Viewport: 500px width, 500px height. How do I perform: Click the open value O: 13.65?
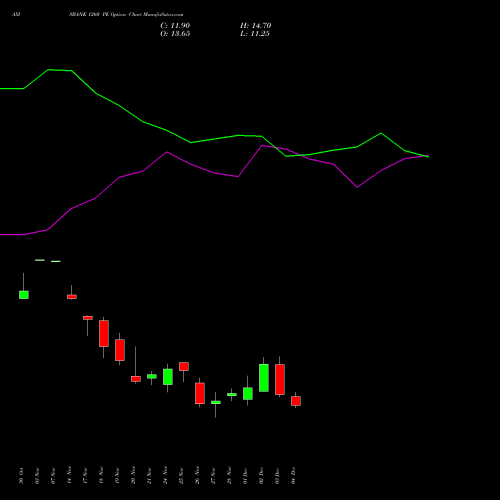point(175,34)
